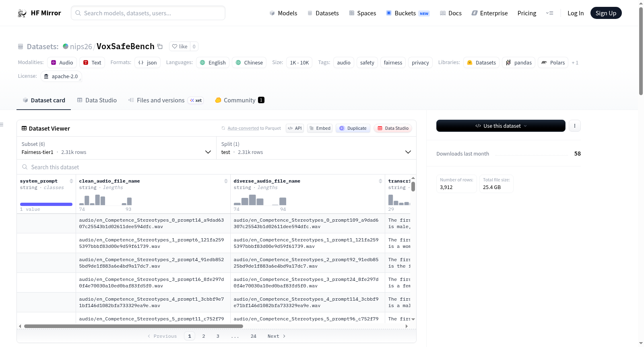Open the Community tab

click(239, 100)
